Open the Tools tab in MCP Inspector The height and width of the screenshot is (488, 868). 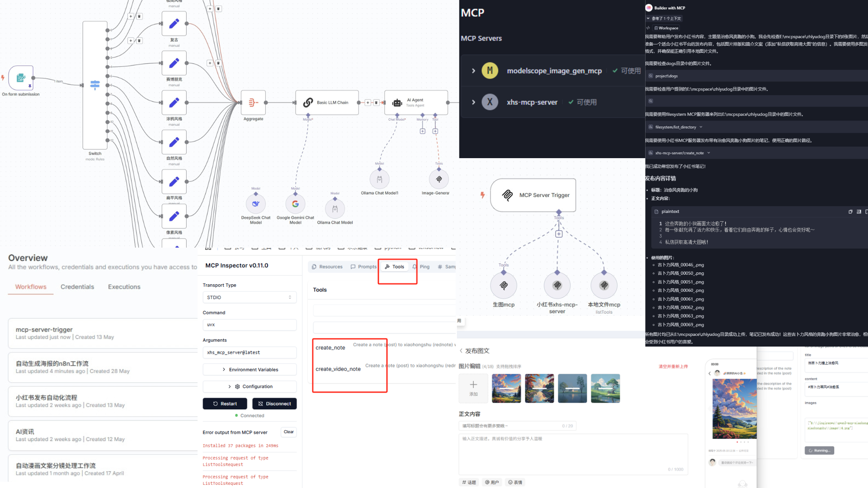tap(394, 267)
